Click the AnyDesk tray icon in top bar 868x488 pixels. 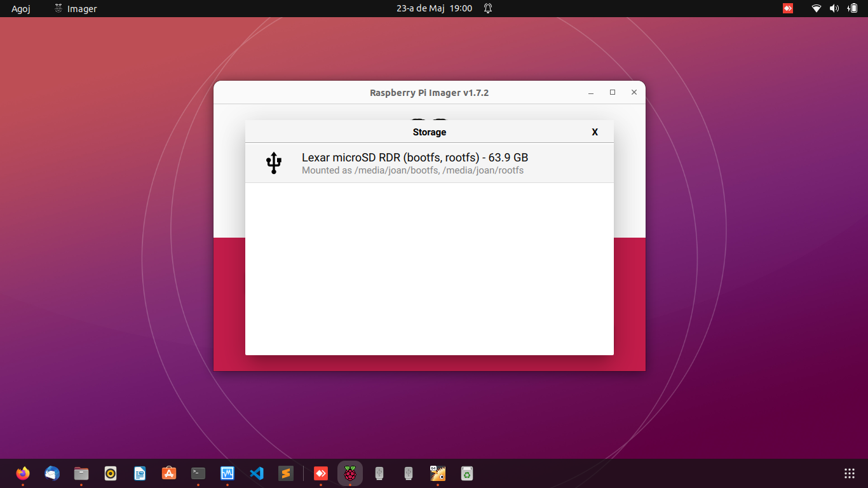point(788,8)
